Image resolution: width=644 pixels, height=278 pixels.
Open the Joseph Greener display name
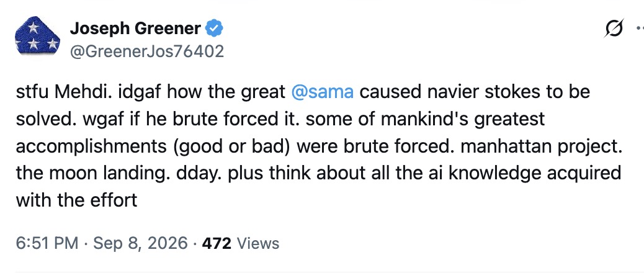pos(135,29)
